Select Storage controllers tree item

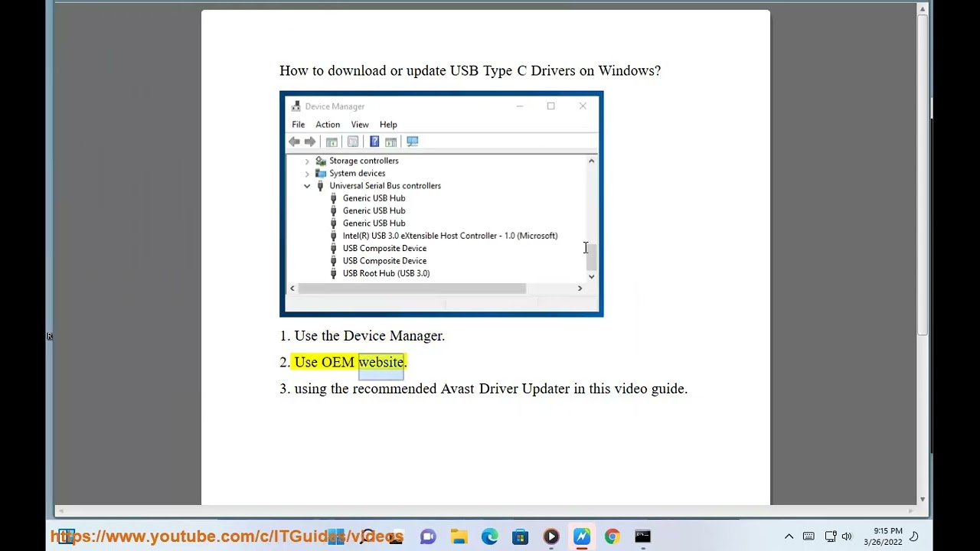coord(364,161)
